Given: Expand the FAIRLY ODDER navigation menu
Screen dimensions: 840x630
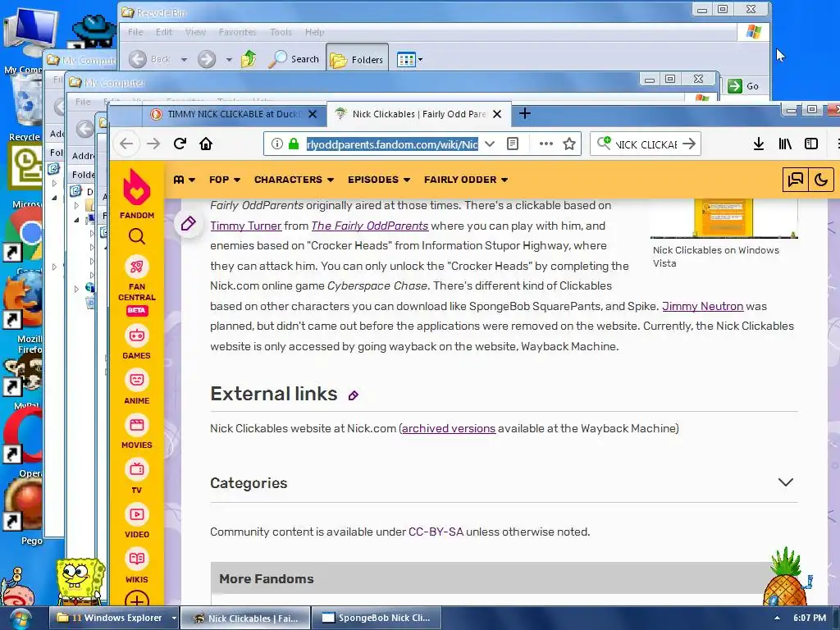Looking at the screenshot, I should click(x=466, y=180).
